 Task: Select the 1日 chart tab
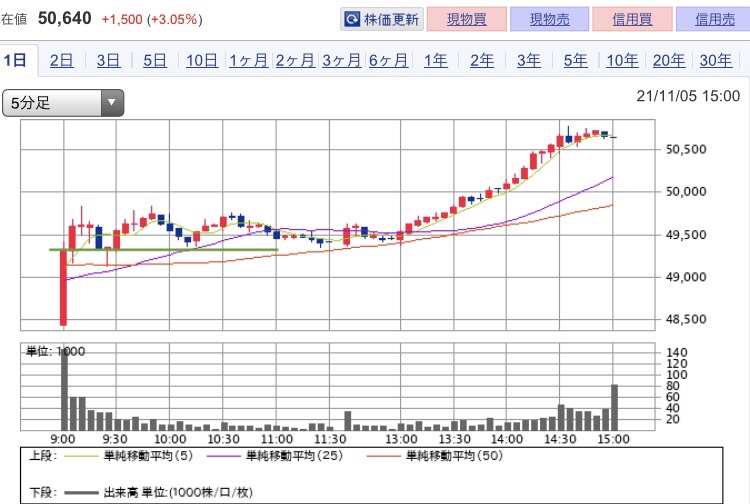(x=15, y=61)
